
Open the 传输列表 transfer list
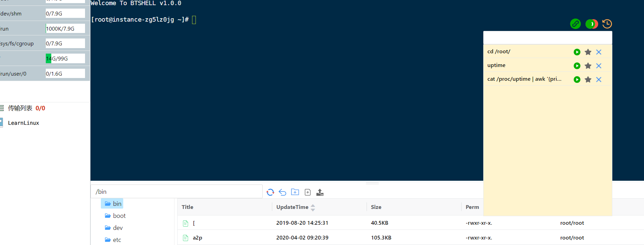click(x=20, y=108)
